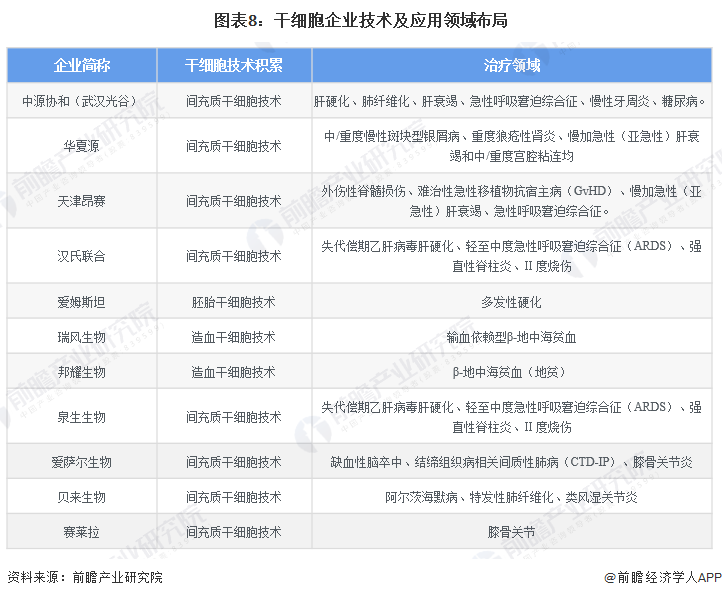This screenshot has width=722, height=598.
Task: Select 间充质干细胞技术 in 泉生生物 row
Action: pyautogui.click(x=234, y=417)
